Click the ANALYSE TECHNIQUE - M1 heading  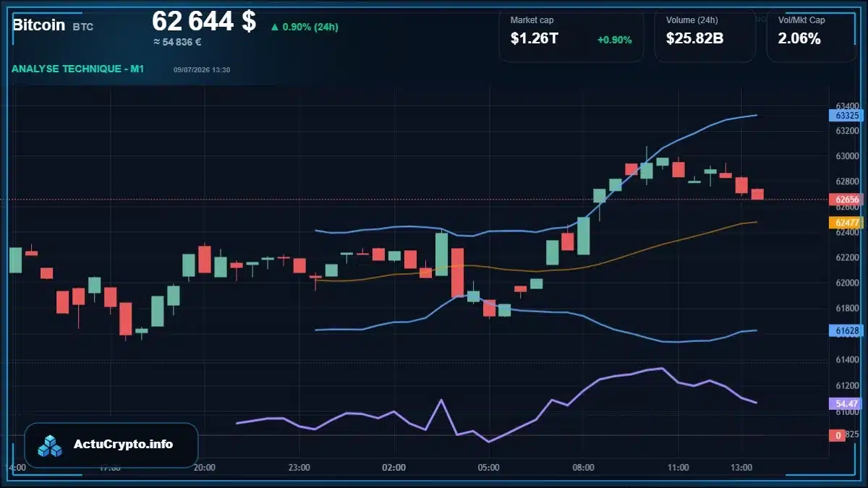click(78, 69)
